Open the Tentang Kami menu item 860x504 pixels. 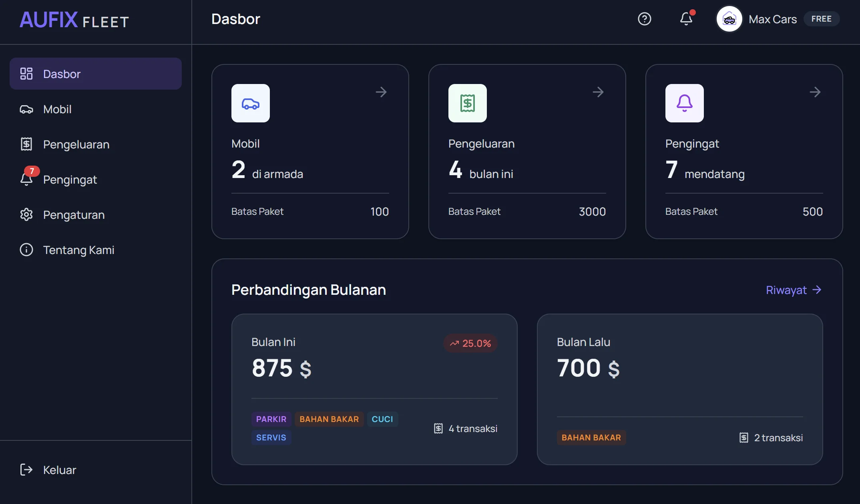(x=96, y=250)
